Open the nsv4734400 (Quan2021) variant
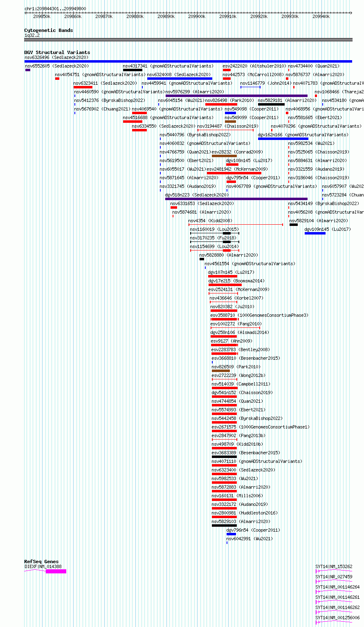Image resolution: width=364 pixels, height=627 pixels. (314, 66)
